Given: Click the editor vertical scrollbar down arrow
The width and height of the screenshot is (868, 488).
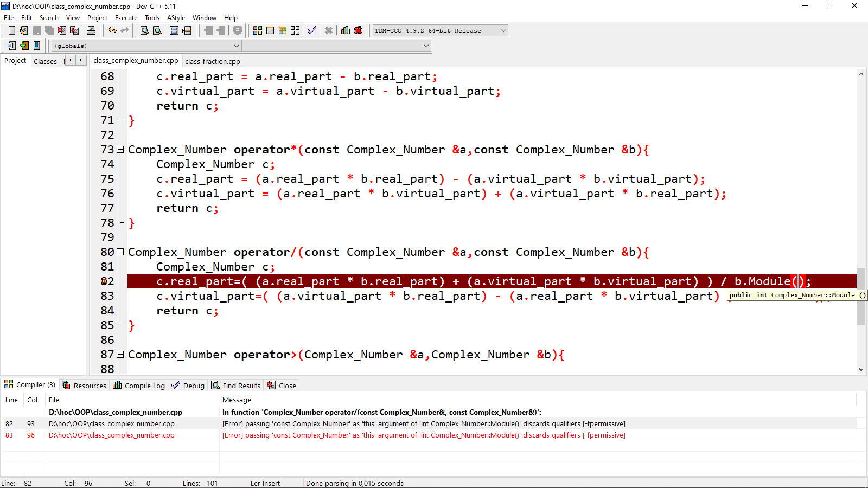Looking at the screenshot, I should click(861, 370).
